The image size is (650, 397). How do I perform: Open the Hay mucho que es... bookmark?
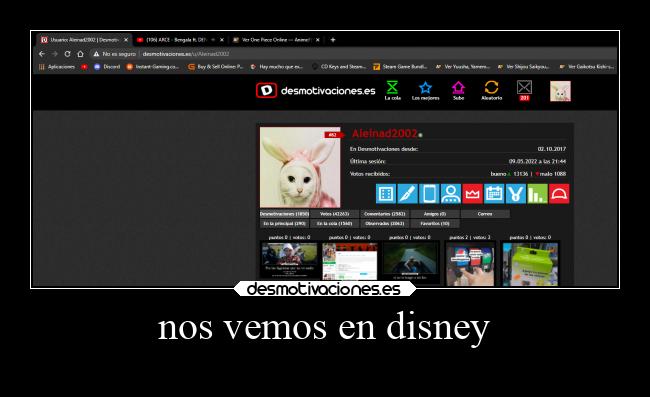[277, 67]
